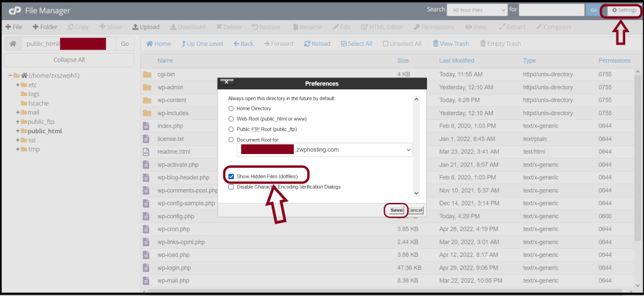
Task: Select the cgi-bin folder row
Action: 388,75
